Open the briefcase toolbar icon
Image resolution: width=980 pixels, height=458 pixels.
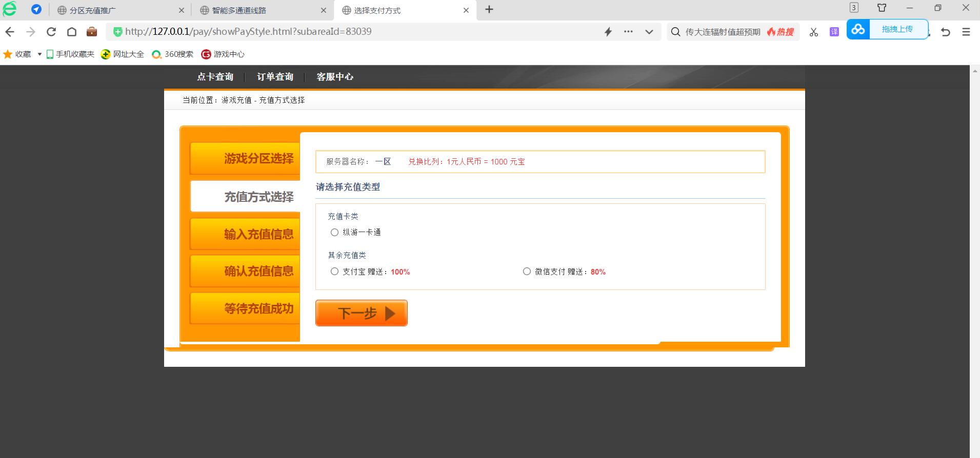(92, 32)
